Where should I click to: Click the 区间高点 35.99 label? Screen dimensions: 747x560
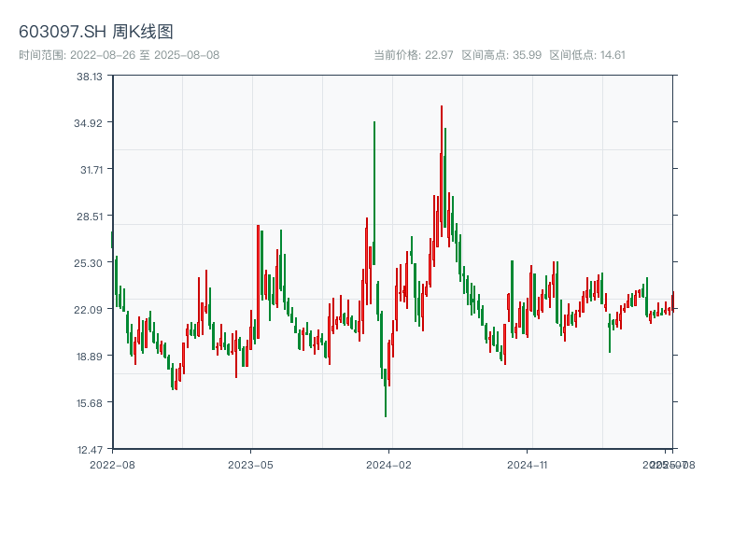(501, 55)
